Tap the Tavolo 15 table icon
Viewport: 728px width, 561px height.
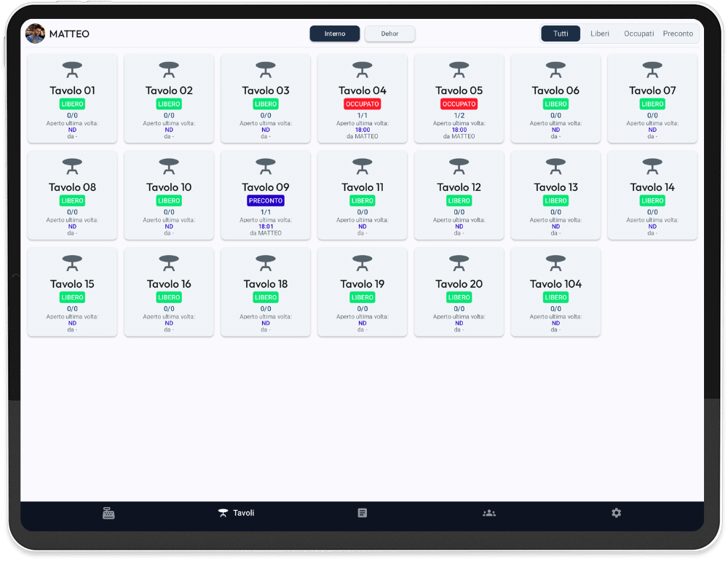72,263
